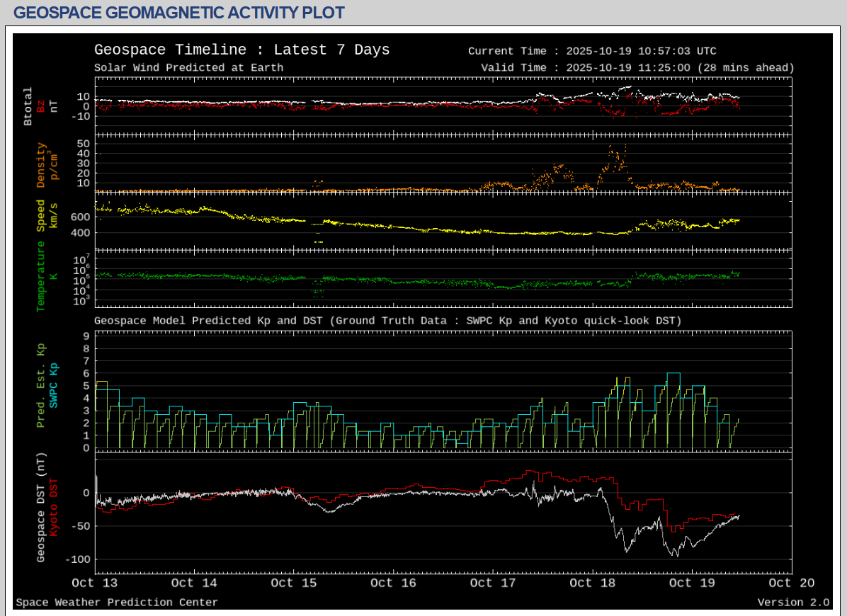Click the Geospace DST (nT) axis label
This screenshot has height=616, width=847.
click(41, 507)
